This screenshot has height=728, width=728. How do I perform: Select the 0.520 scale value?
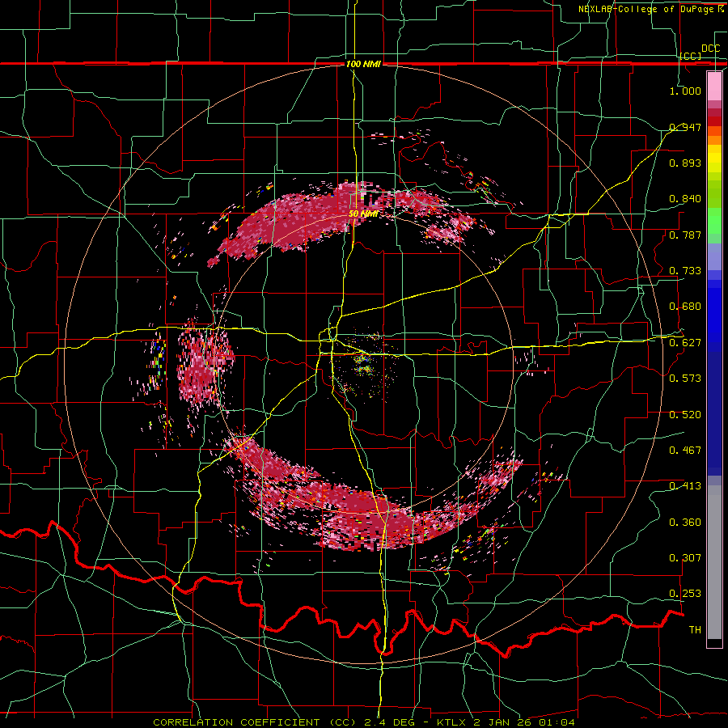click(685, 415)
